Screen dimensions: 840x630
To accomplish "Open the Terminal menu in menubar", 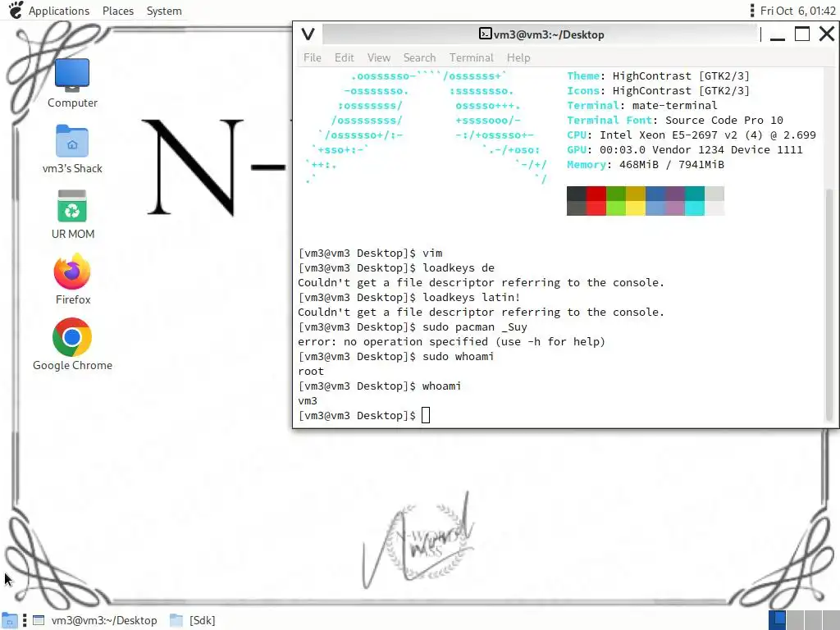I will click(x=472, y=57).
